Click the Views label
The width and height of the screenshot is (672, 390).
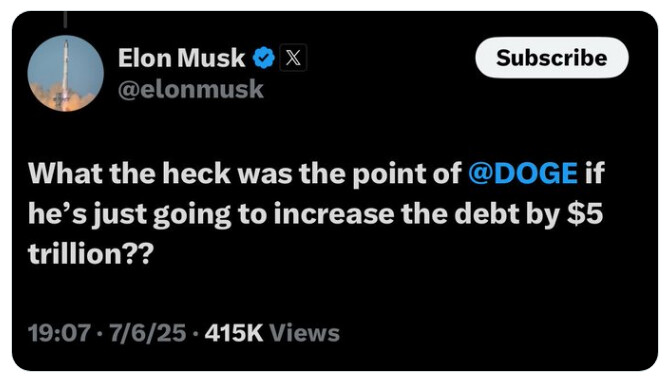point(304,333)
